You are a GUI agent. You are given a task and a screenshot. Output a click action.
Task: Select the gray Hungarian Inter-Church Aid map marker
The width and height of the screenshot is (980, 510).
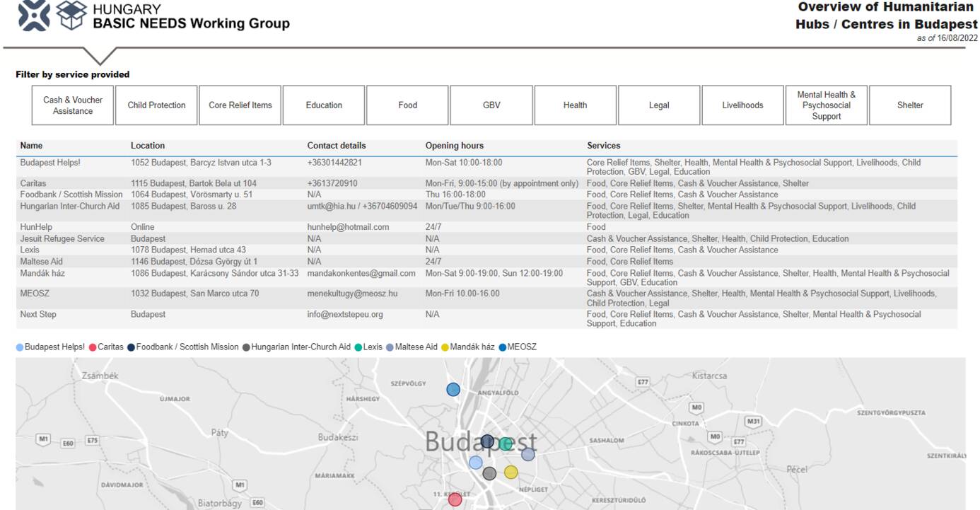(x=489, y=473)
